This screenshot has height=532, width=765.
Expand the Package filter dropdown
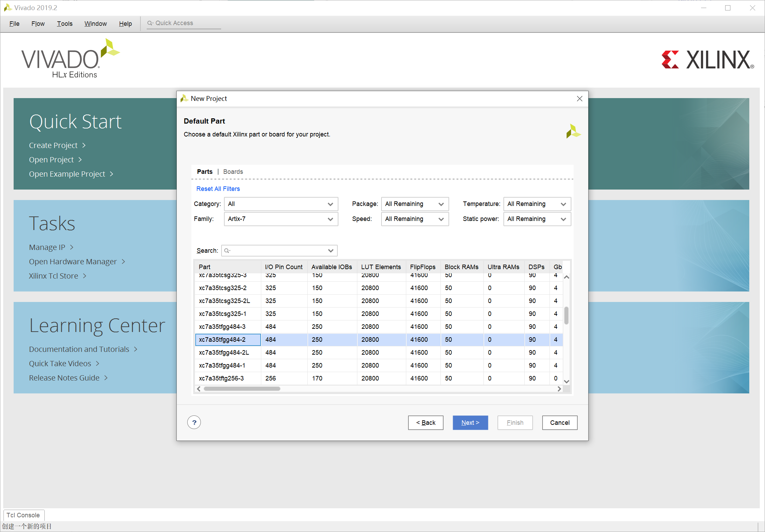tap(414, 204)
